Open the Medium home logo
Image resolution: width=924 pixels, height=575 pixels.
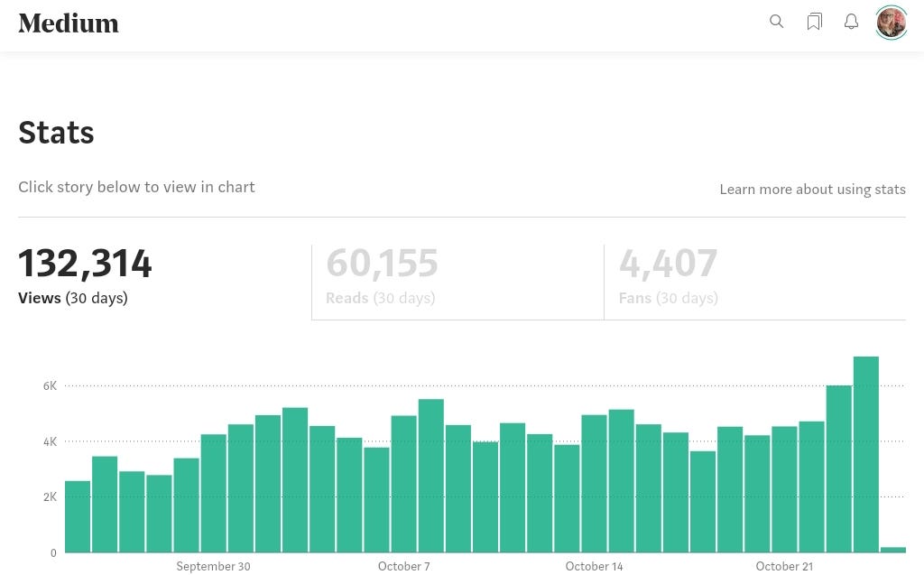tap(69, 23)
